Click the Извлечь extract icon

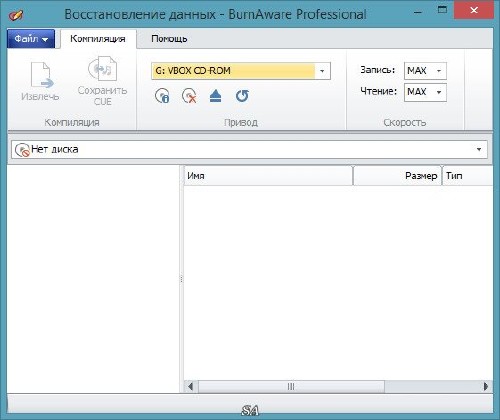(x=41, y=75)
